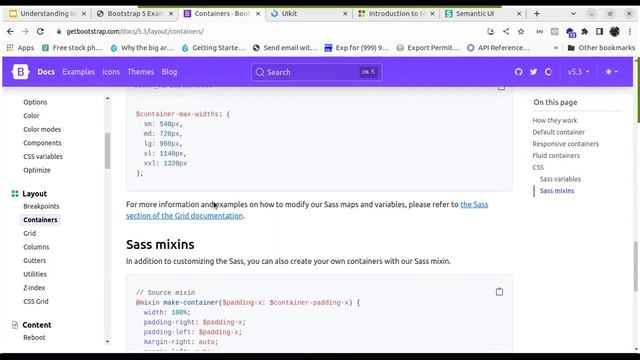640x360 pixels.
Task: Open the Apps shortcut in bookmarks bar
Action: click(x=20, y=48)
